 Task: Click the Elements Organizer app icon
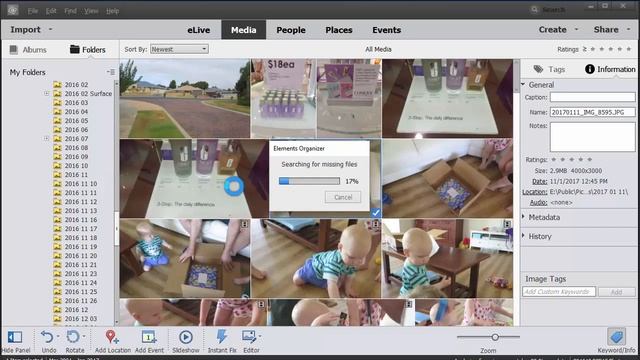[x=13, y=10]
